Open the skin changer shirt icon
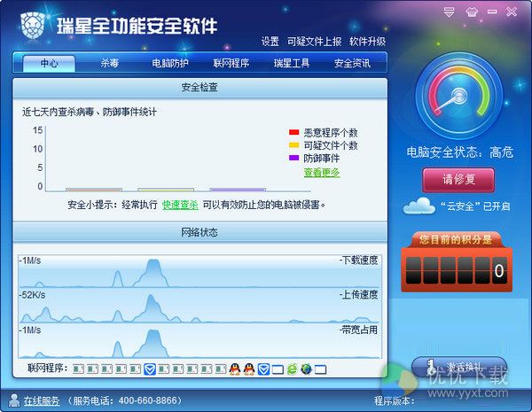The width and height of the screenshot is (532, 412). click(x=472, y=12)
